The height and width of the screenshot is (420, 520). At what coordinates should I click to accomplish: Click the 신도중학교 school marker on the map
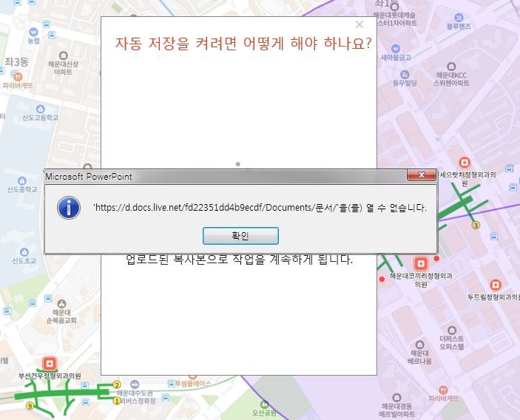pos(22,181)
